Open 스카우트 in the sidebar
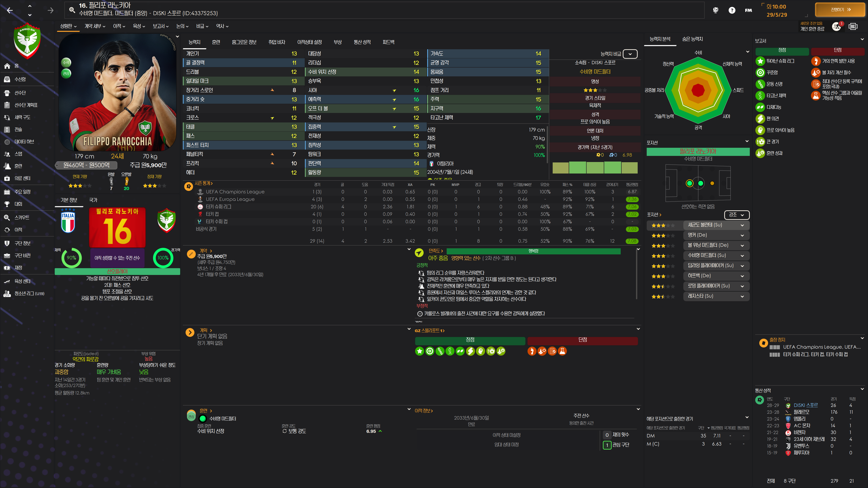The width and height of the screenshot is (868, 488). [21, 217]
